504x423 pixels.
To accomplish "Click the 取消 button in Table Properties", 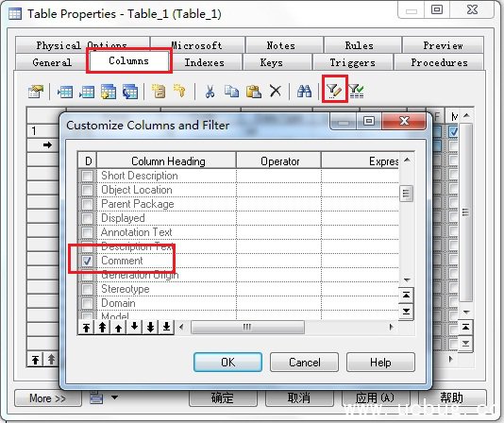I will (x=299, y=398).
